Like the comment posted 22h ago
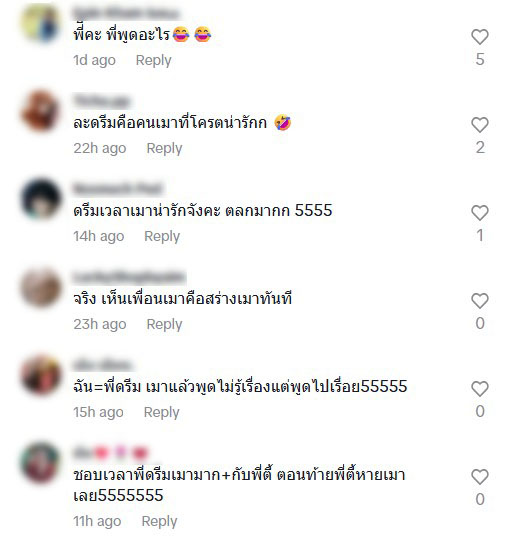 coord(479,125)
